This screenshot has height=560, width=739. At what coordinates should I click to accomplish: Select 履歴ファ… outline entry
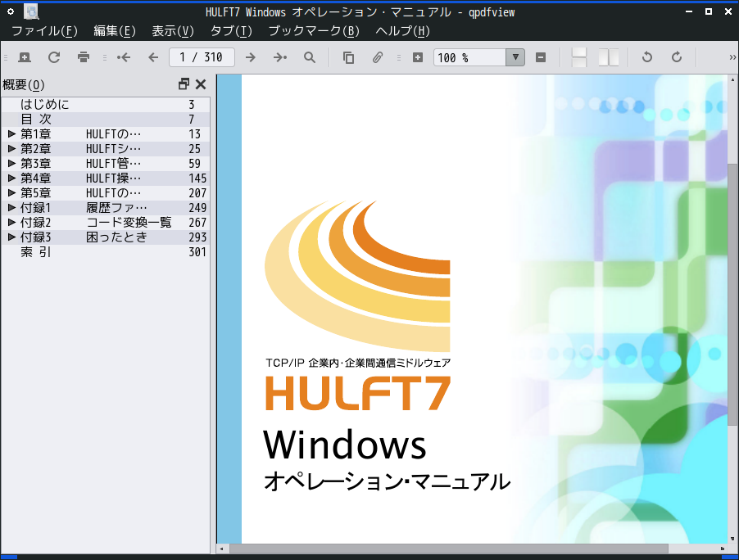coord(116,208)
